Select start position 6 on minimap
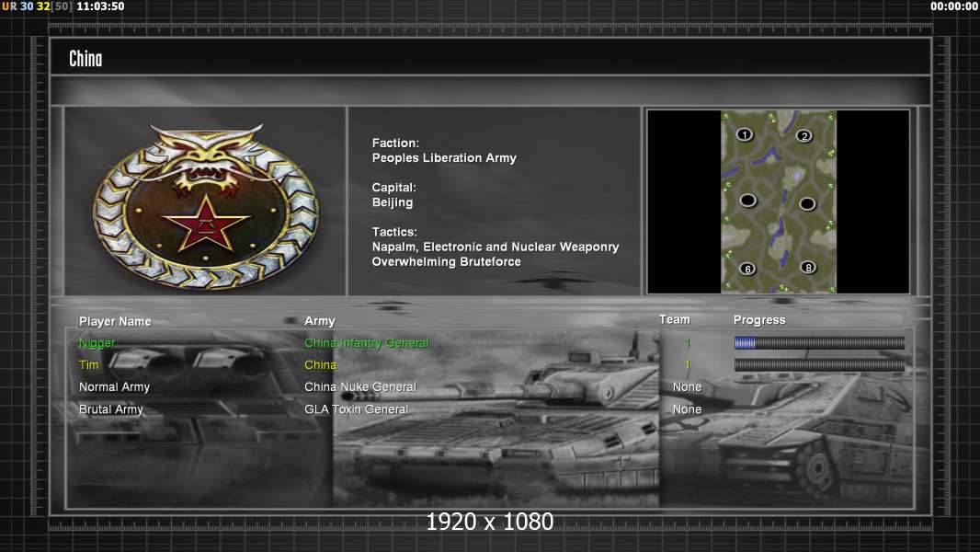The width and height of the screenshot is (980, 552). [747, 269]
